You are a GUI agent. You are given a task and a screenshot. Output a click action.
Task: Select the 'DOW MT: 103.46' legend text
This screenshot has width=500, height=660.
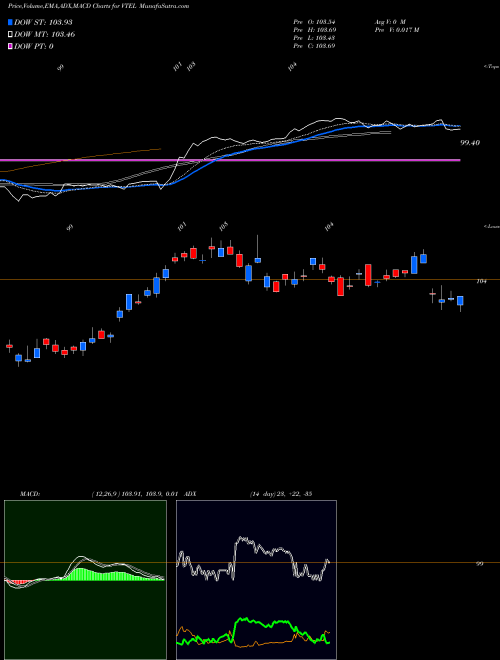pos(45,35)
